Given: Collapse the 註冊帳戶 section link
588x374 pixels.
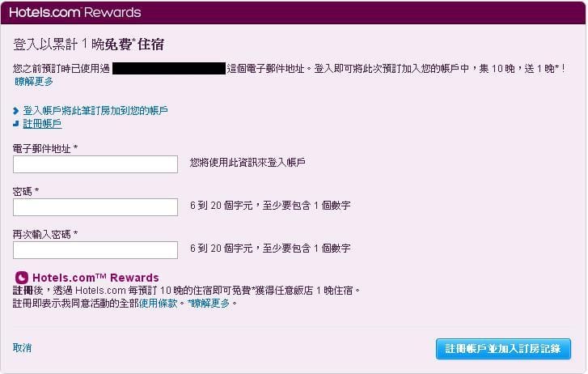Looking at the screenshot, I should click(42, 124).
